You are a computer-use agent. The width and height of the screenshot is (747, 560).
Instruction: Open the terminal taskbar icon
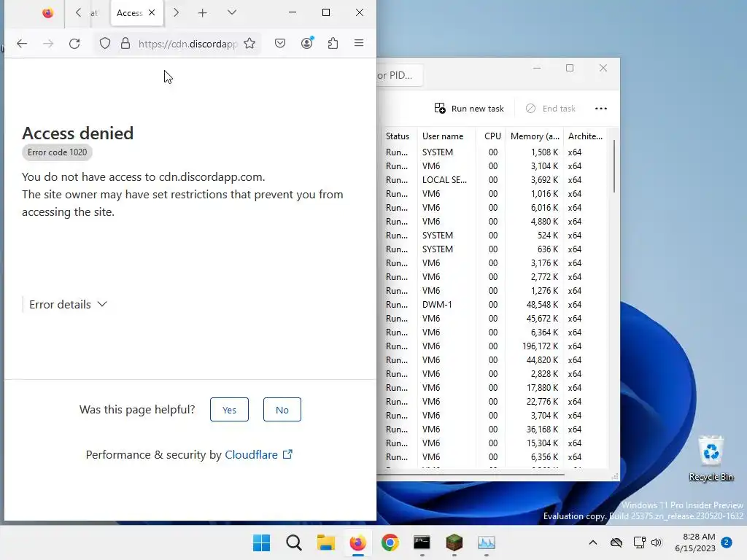click(422, 542)
